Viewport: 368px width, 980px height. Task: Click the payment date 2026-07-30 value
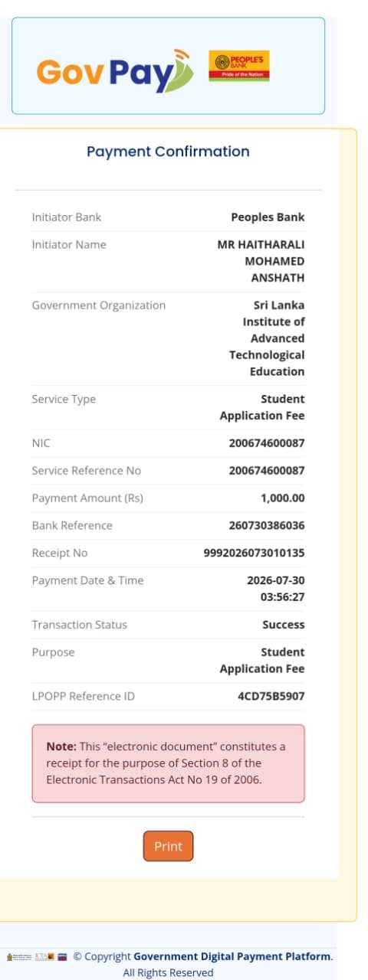click(x=276, y=580)
